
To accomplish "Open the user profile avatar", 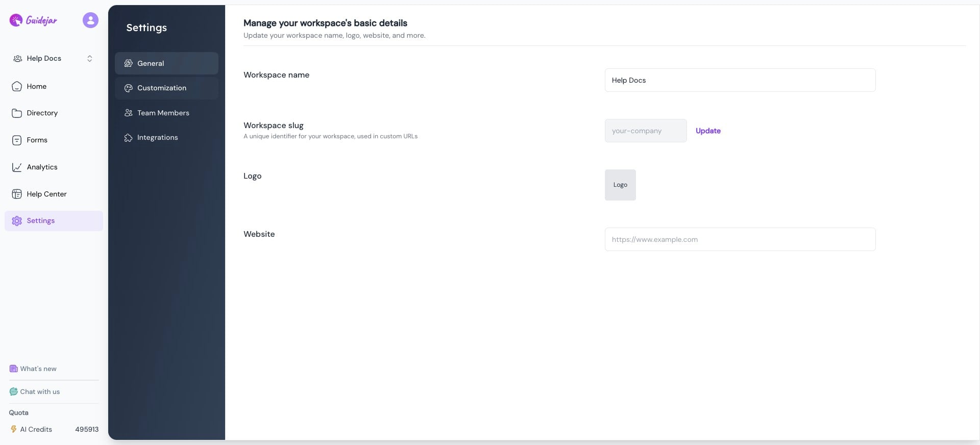I will click(x=90, y=20).
